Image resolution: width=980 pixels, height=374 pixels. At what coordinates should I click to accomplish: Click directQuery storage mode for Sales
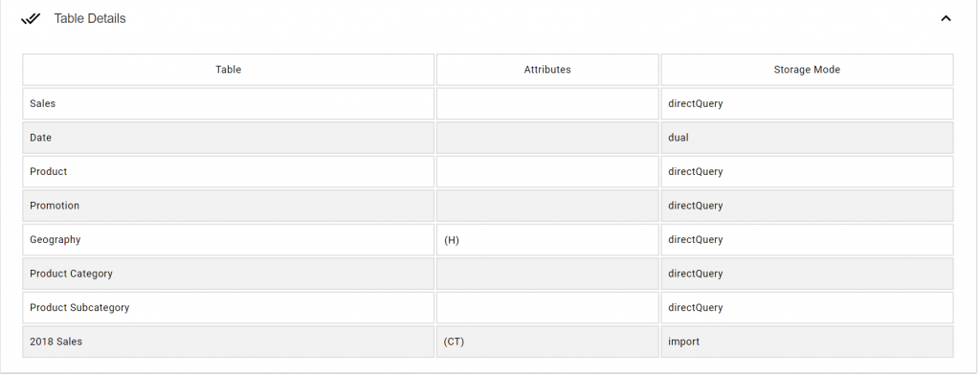(x=807, y=103)
